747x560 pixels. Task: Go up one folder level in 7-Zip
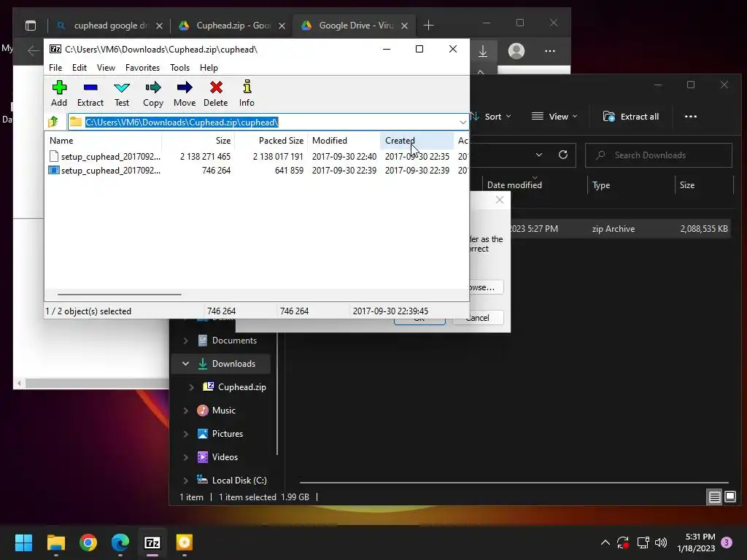click(x=53, y=122)
